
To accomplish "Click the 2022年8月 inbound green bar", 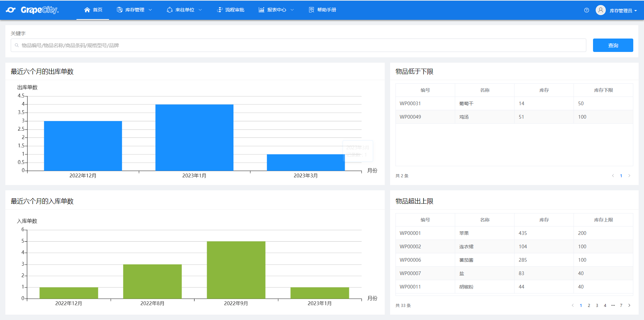I will [152, 281].
